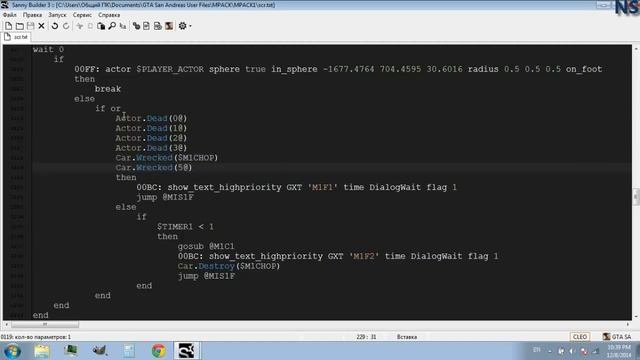Click the 'if or' line

(108, 109)
